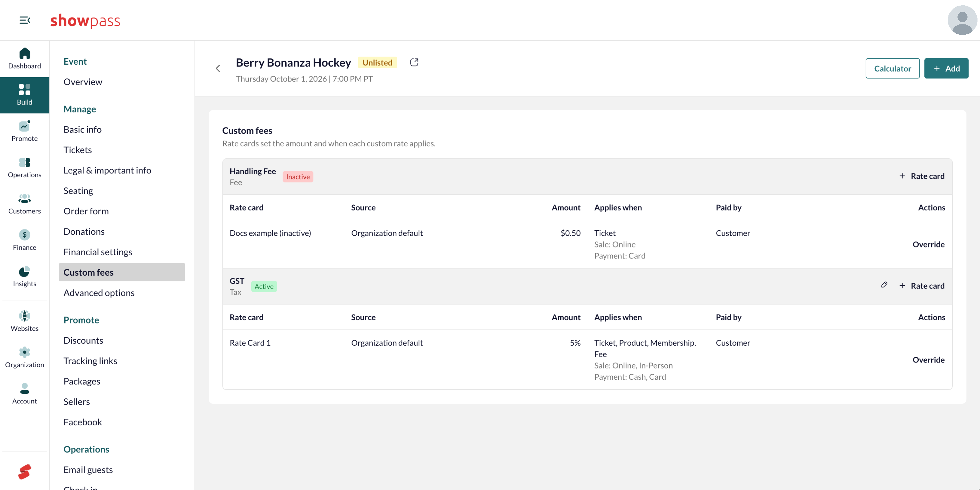Viewport: 980px width, 490px height.
Task: Open the Organization gear icon
Action: tap(25, 352)
